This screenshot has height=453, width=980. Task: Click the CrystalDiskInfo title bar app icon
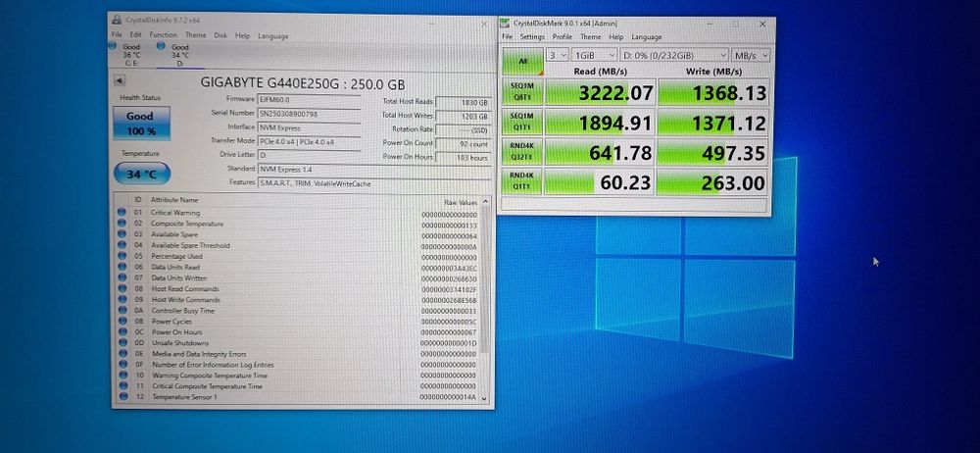click(117, 20)
